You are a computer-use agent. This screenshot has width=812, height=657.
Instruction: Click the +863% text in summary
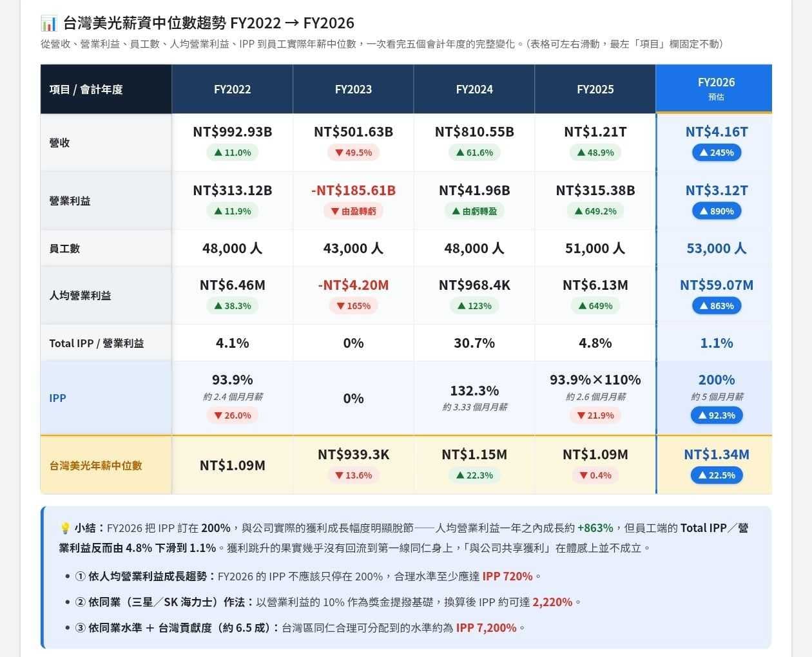coord(595,528)
